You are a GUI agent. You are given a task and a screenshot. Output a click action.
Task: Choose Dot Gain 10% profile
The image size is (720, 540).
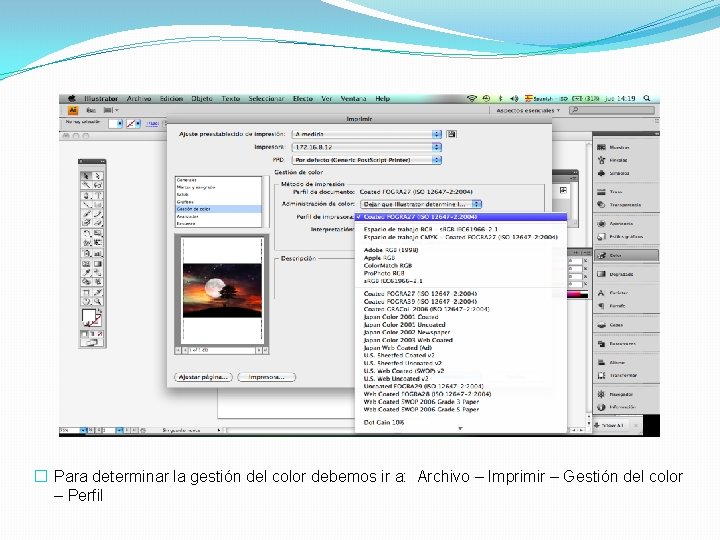384,422
